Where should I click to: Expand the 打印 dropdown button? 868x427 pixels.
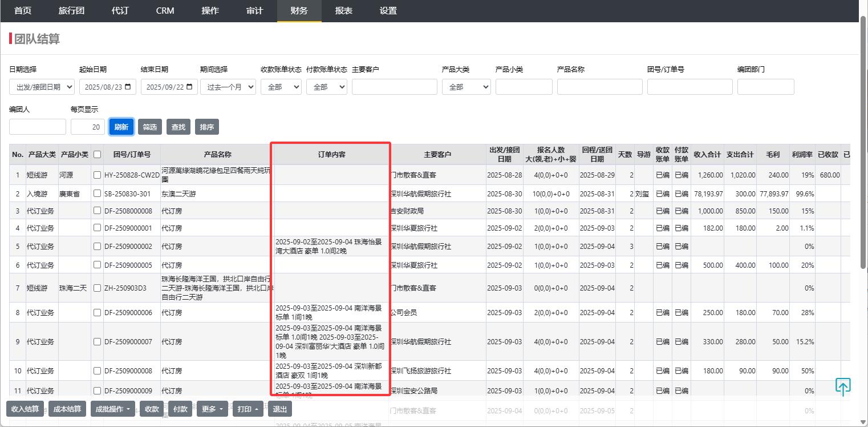point(248,409)
